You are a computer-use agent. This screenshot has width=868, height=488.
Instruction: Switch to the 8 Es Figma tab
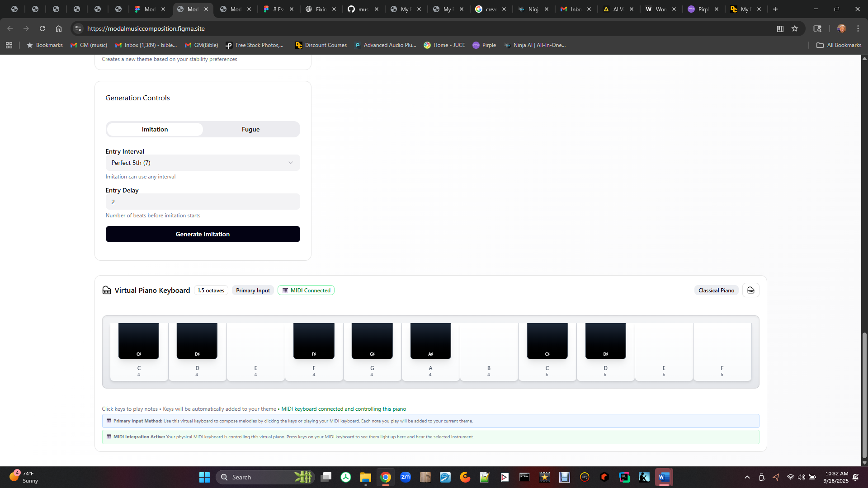278,9
